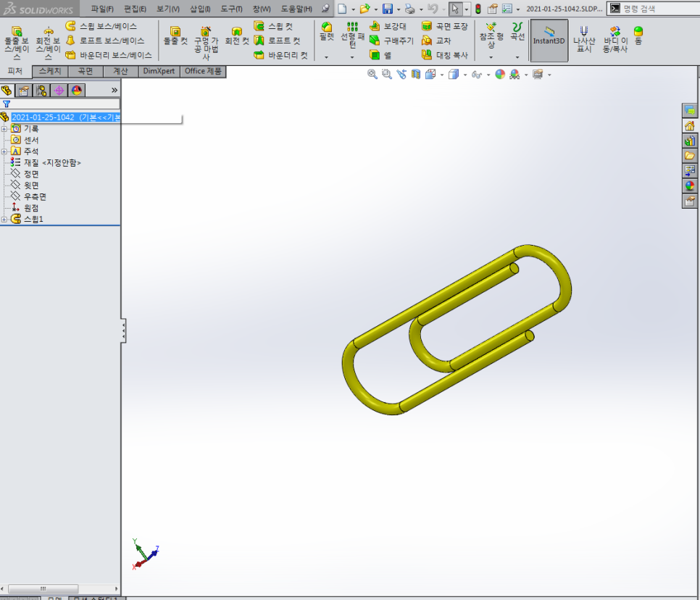The width and height of the screenshot is (700, 600).
Task: Click the Rib (보강대) tool
Action: 388,26
